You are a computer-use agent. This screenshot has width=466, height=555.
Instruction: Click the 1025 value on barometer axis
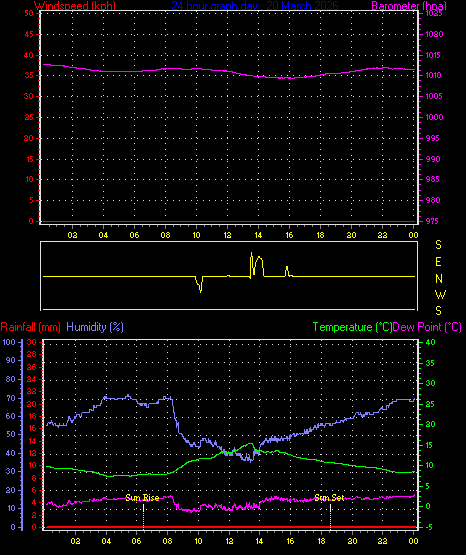pyautogui.click(x=434, y=13)
